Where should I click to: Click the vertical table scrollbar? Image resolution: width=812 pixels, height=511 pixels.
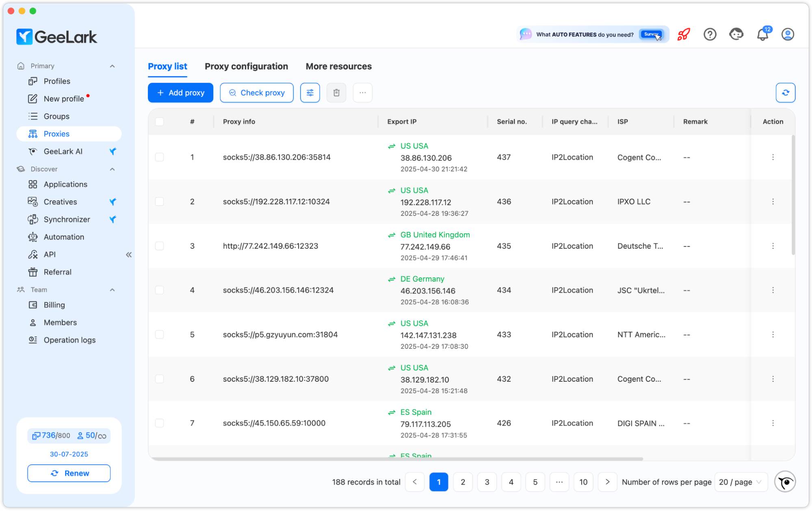tap(793, 195)
